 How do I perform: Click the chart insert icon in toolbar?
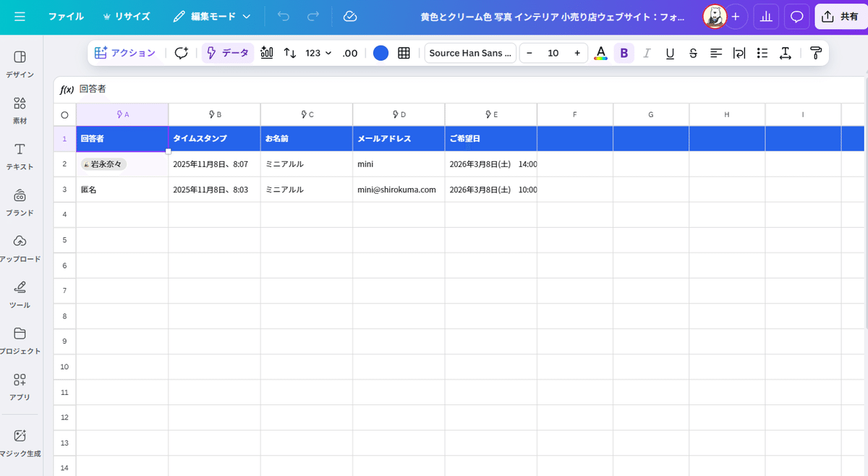pyautogui.click(x=267, y=53)
